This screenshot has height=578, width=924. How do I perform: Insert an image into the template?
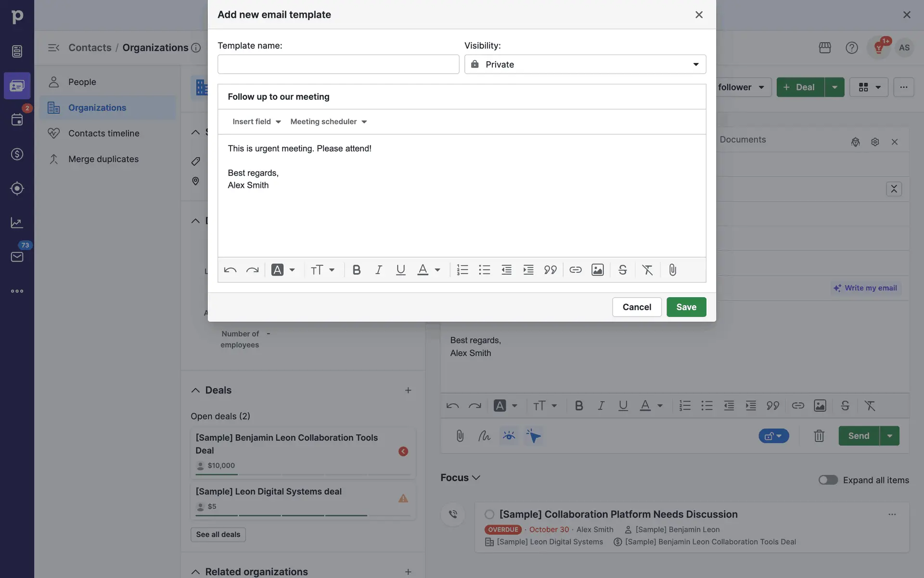(x=597, y=270)
